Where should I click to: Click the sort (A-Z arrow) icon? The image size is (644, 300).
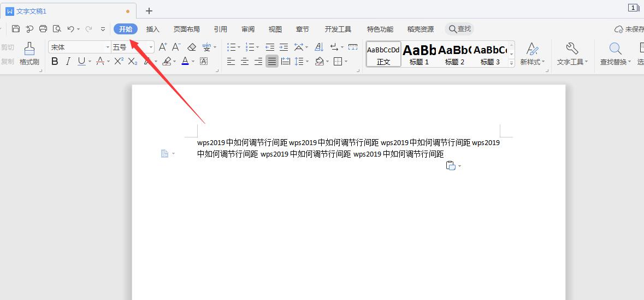coord(319,47)
